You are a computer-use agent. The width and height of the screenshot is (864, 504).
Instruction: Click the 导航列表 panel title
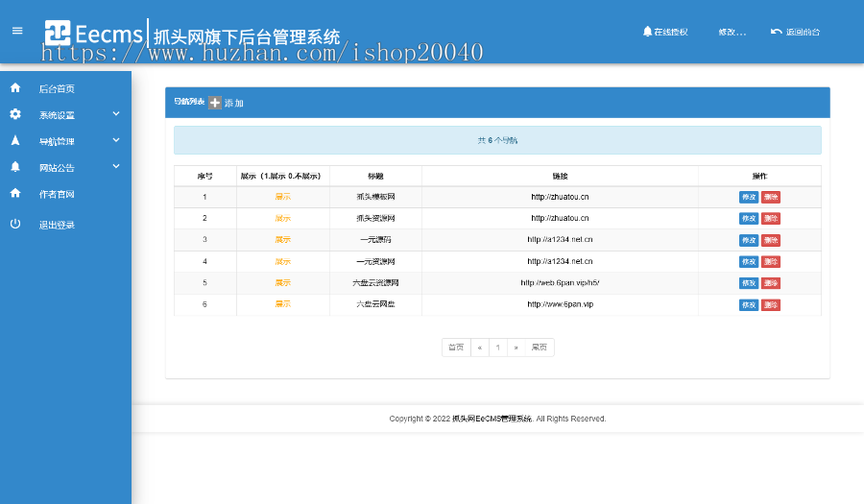point(189,102)
